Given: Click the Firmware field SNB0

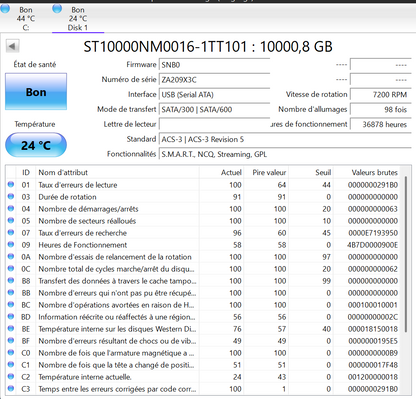Looking at the screenshot, I should (x=215, y=65).
